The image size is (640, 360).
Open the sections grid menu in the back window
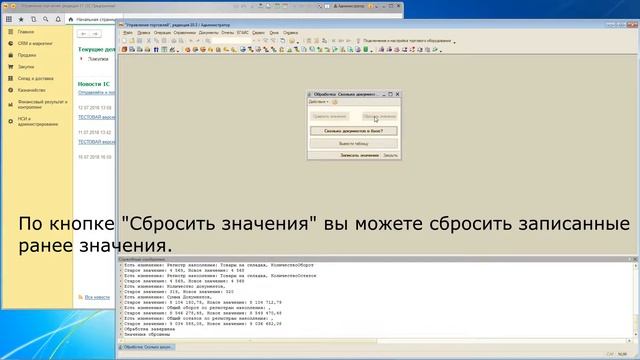point(9,19)
